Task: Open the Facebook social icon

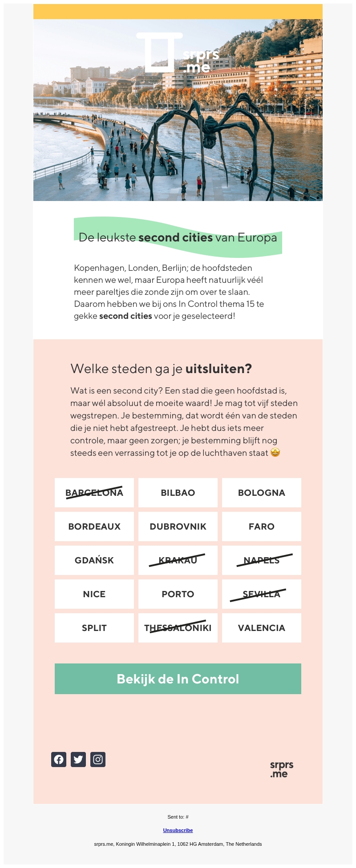Action: (59, 759)
